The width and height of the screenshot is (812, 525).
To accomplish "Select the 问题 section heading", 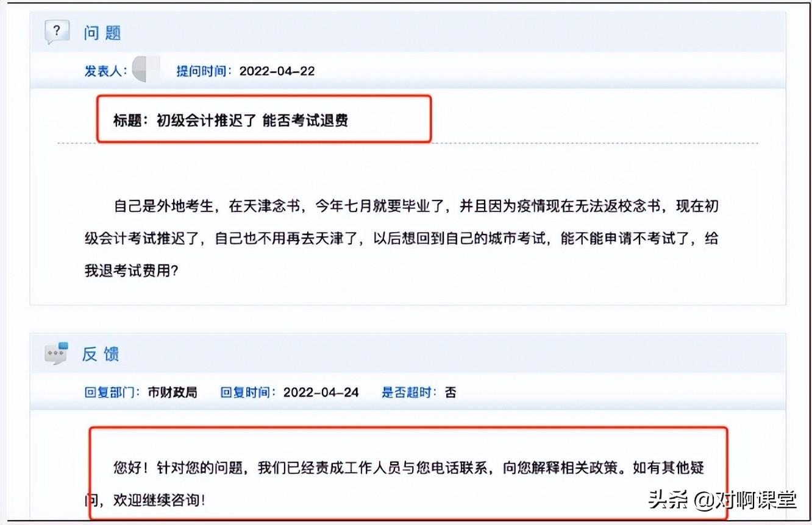I will (102, 32).
